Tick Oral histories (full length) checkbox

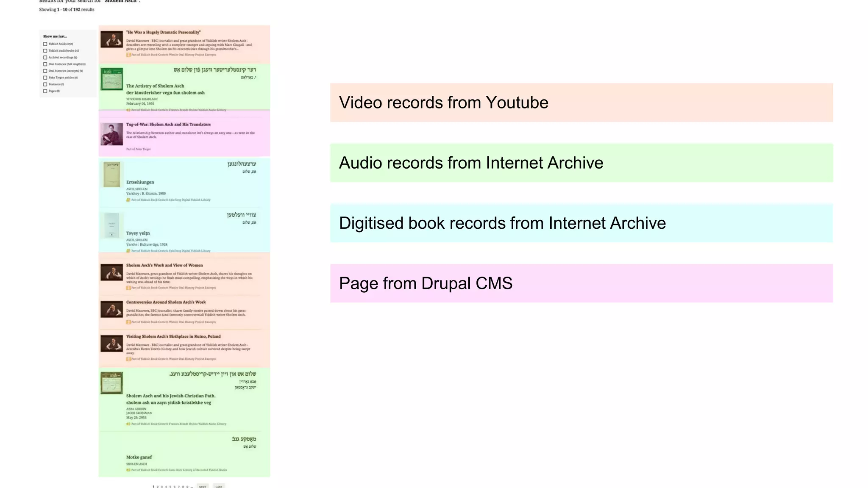45,64
